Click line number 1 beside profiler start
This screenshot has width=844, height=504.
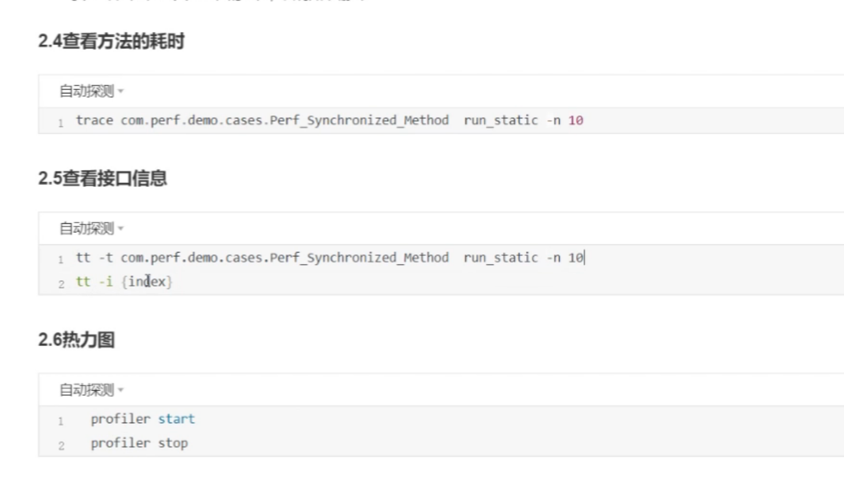tap(61, 421)
